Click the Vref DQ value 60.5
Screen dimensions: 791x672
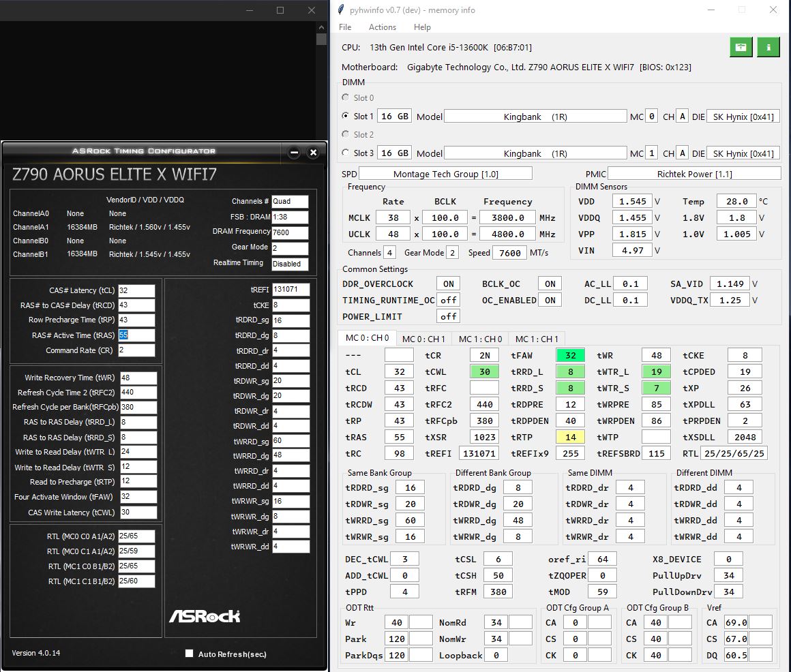(x=736, y=655)
